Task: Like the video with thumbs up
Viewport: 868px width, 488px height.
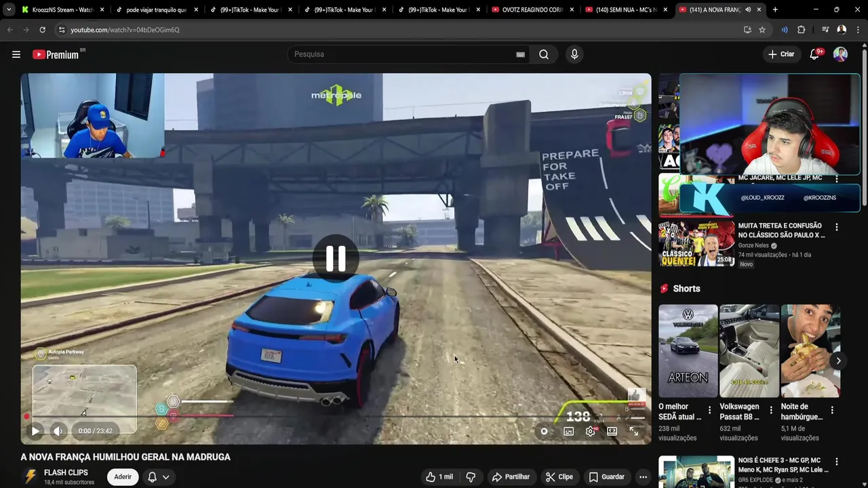Action: click(x=439, y=477)
